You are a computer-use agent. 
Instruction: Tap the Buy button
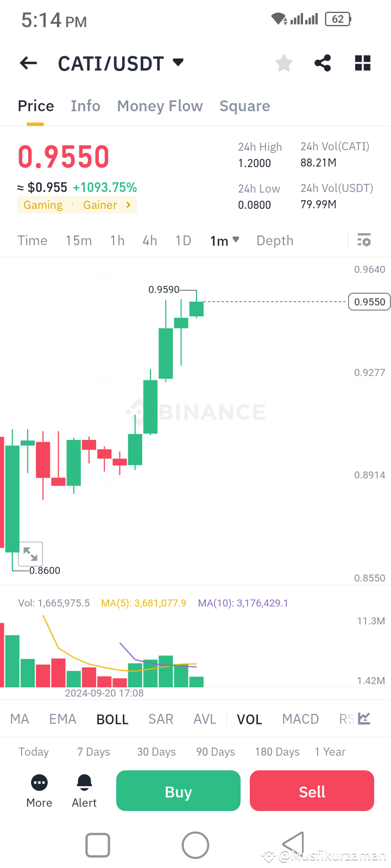coord(178,790)
